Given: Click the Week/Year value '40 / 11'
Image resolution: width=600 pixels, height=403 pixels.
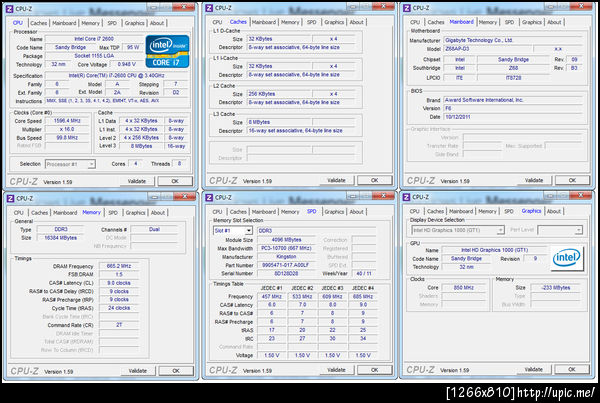Looking at the screenshot, I should pos(364,274).
